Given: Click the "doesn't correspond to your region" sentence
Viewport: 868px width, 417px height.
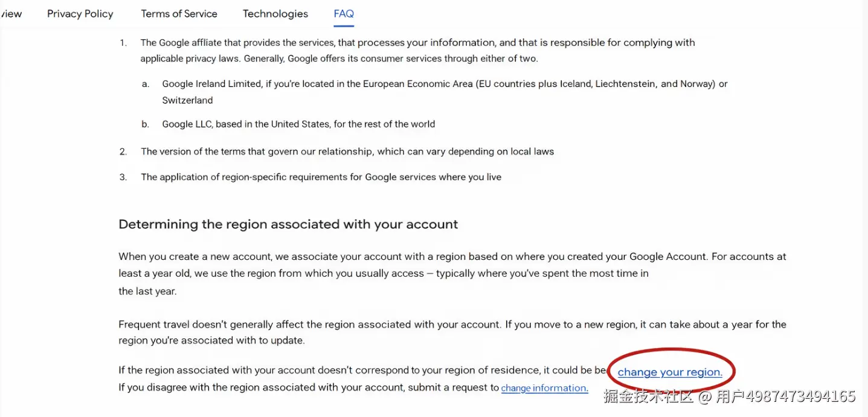Looking at the screenshot, I should pyautogui.click(x=361, y=370).
